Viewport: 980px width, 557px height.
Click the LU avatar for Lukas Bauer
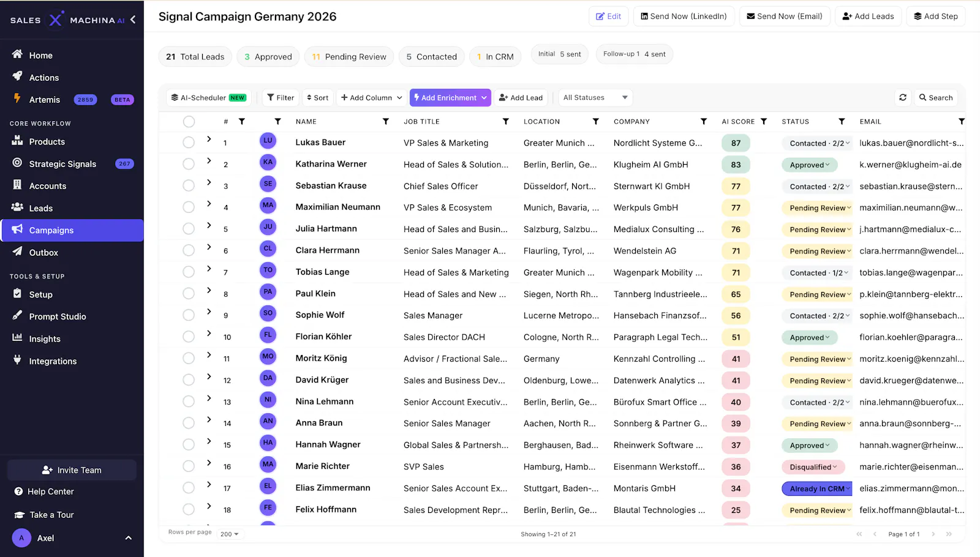(x=268, y=141)
